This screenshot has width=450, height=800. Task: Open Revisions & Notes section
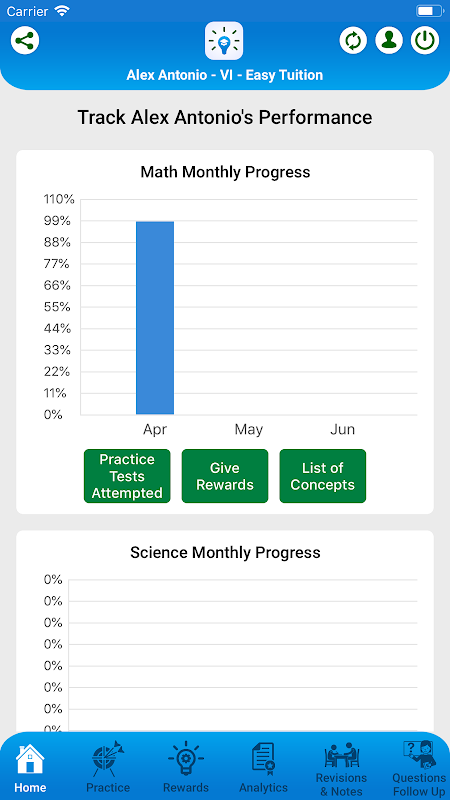[x=341, y=770]
